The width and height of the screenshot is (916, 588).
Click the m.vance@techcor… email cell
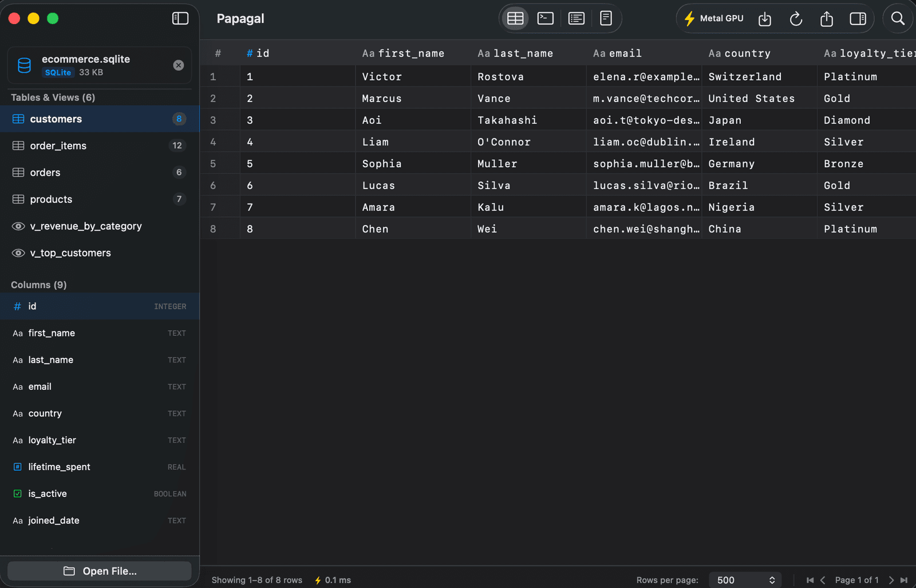click(x=644, y=98)
